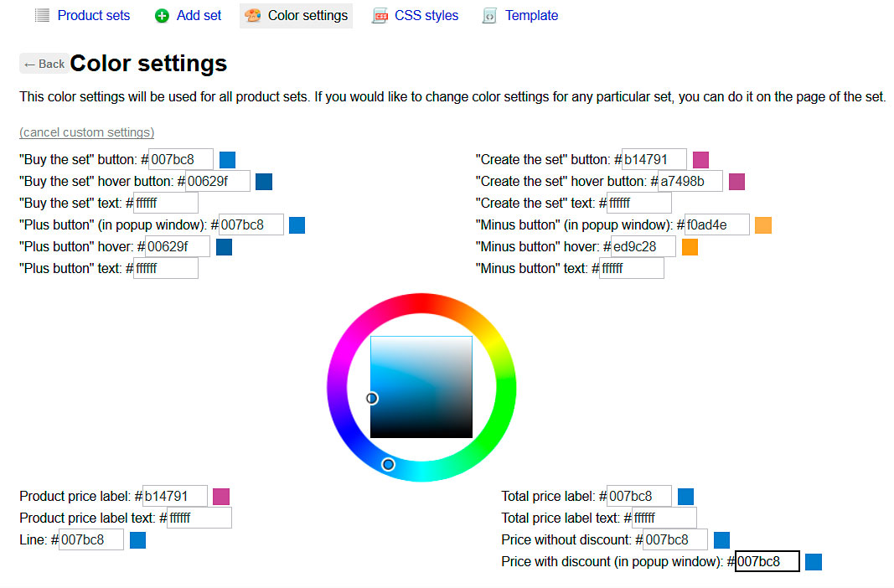This screenshot has height=588, width=894.
Task: Focus the "Buy the set" hover button field
Action: tap(217, 181)
